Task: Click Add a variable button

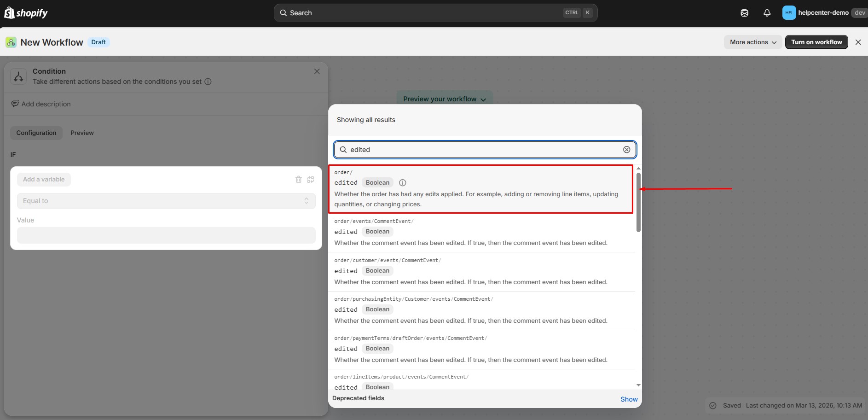Action: point(44,180)
